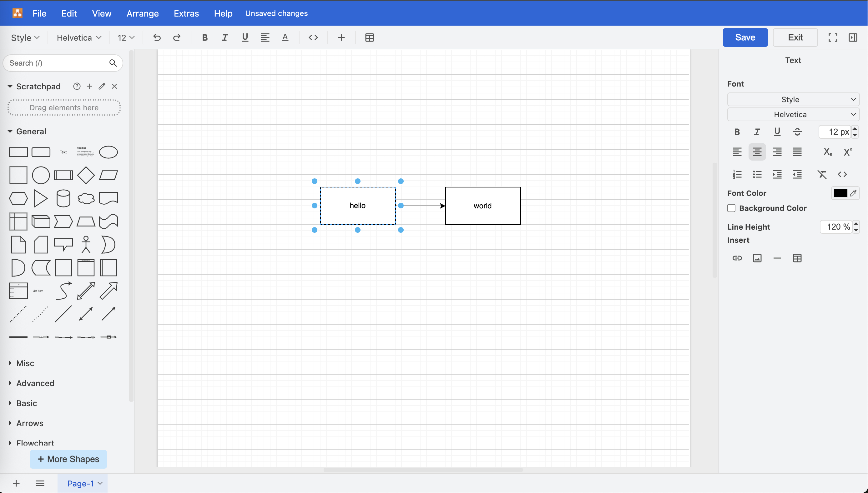
Task: Click the black Font Color swatch
Action: (x=840, y=193)
